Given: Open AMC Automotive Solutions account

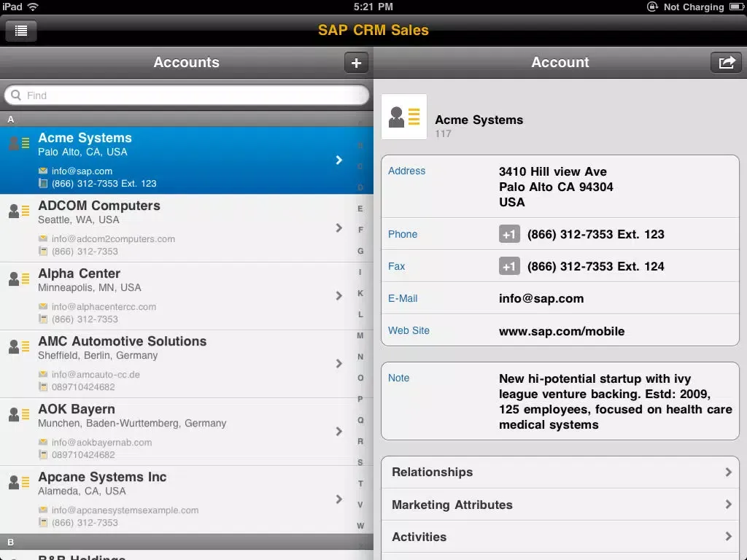Looking at the screenshot, I should click(187, 364).
